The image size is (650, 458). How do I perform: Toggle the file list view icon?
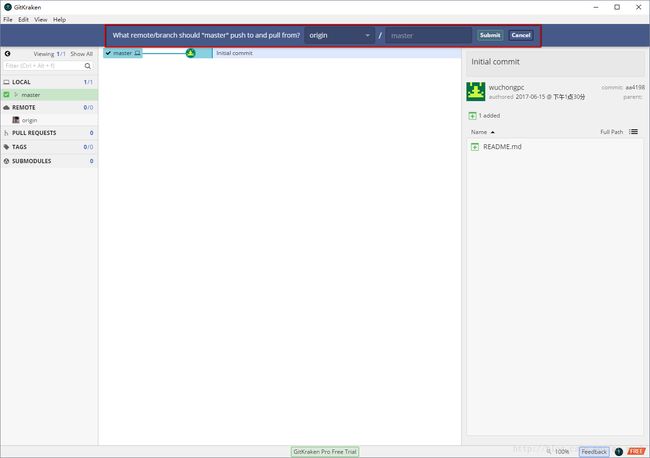[x=633, y=132]
